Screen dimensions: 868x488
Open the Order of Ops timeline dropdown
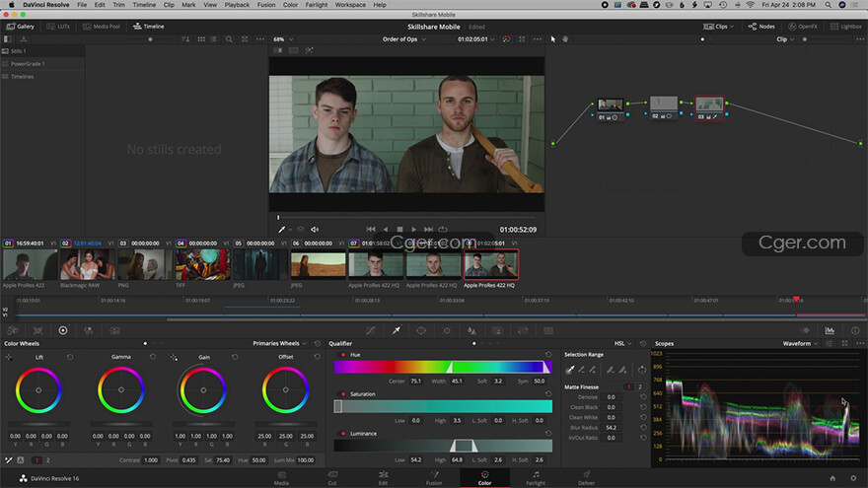(x=404, y=39)
